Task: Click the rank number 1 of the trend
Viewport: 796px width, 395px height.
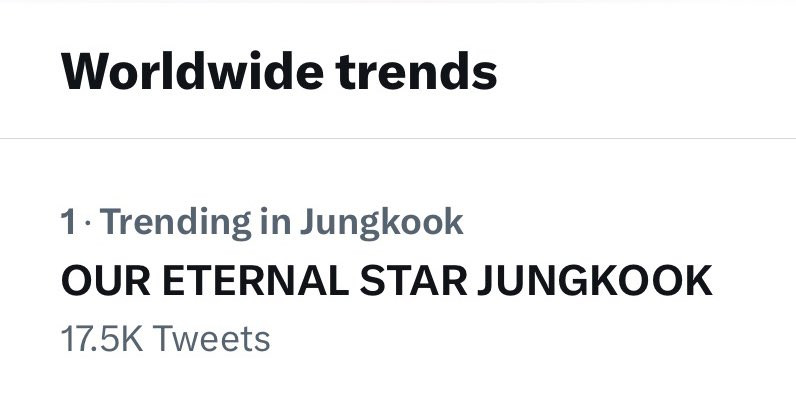Action: pyautogui.click(x=68, y=222)
